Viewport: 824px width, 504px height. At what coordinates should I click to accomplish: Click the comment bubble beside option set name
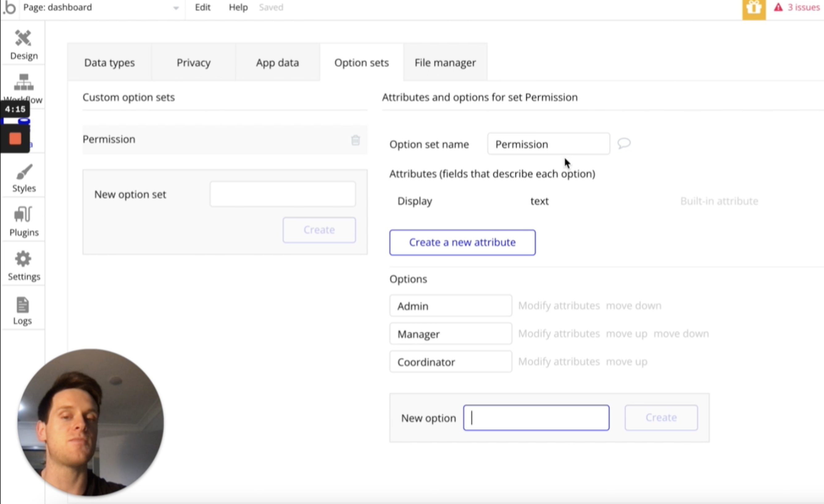tap(624, 143)
